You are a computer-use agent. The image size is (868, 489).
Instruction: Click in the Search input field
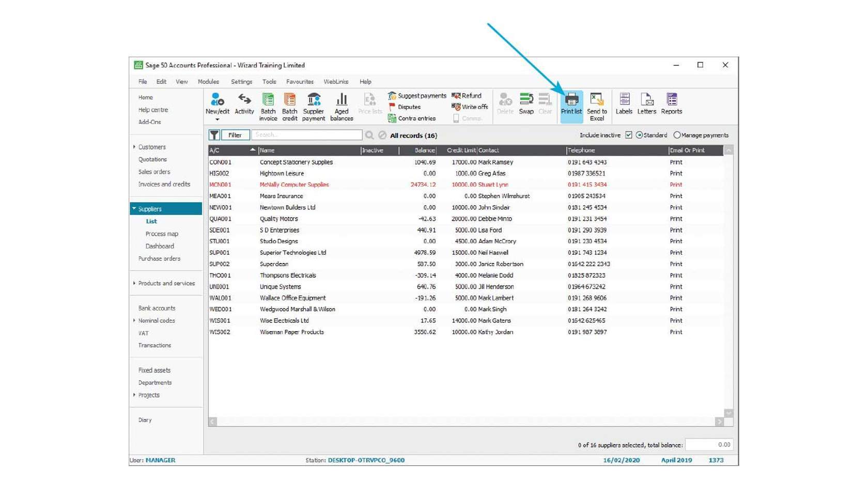pyautogui.click(x=307, y=135)
